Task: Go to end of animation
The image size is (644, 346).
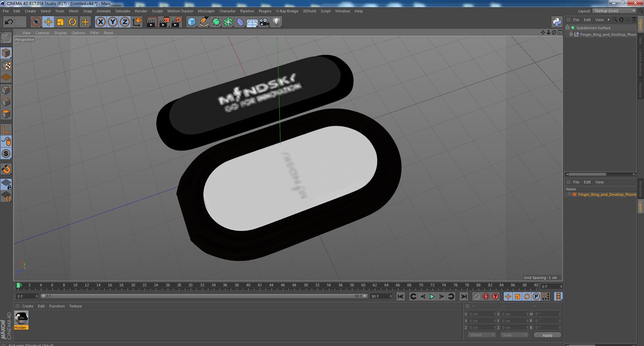Action: (463, 296)
